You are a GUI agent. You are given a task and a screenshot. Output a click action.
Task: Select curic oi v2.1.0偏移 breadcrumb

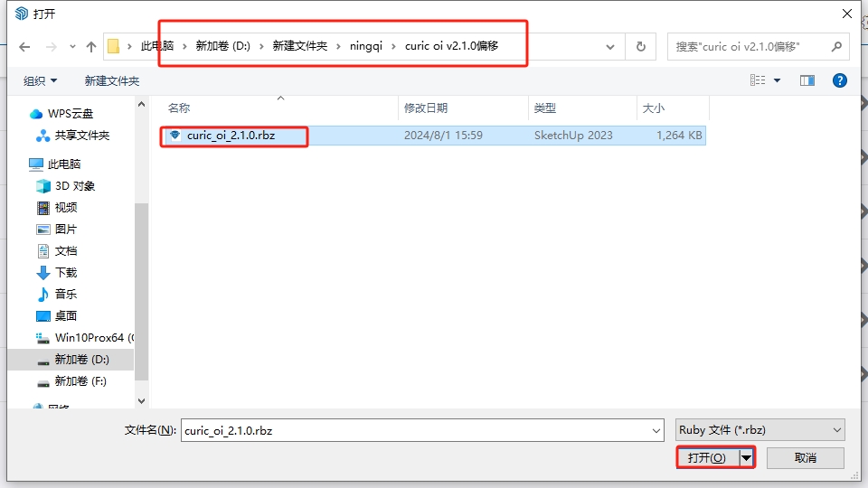[452, 46]
